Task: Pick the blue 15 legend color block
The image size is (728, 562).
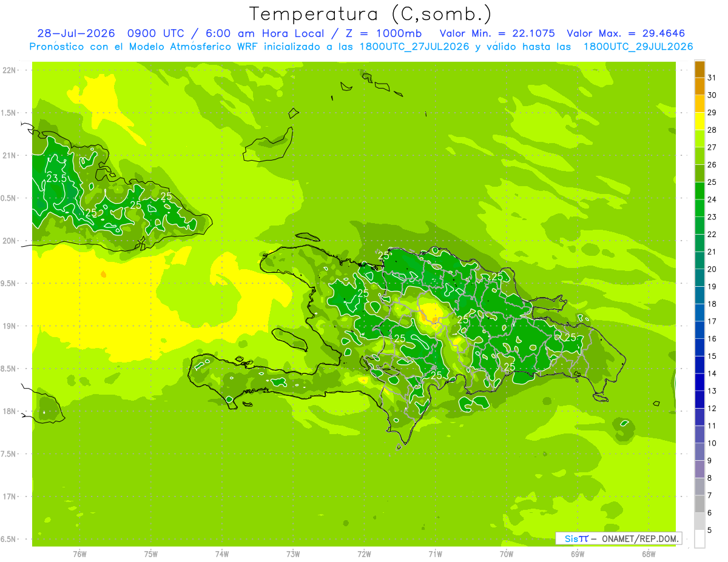Action: (x=699, y=347)
